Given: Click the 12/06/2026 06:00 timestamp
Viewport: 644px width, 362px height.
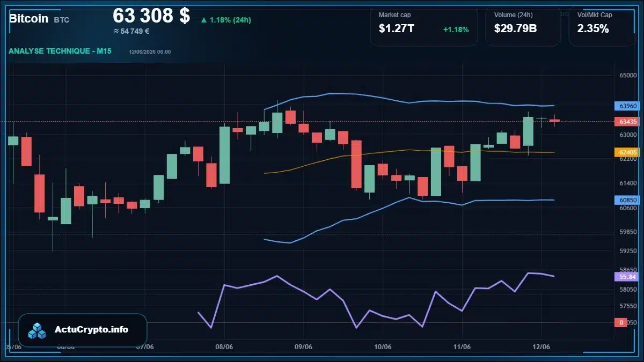Looking at the screenshot, I should [150, 51].
